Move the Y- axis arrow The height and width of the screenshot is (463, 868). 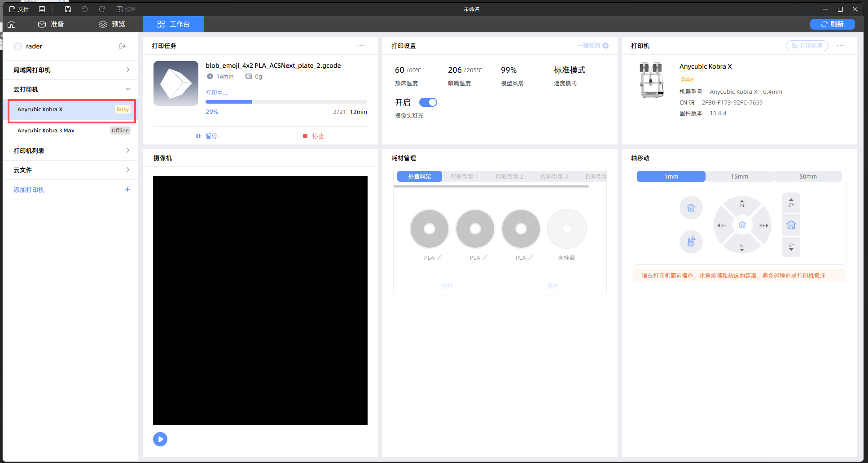click(x=742, y=246)
